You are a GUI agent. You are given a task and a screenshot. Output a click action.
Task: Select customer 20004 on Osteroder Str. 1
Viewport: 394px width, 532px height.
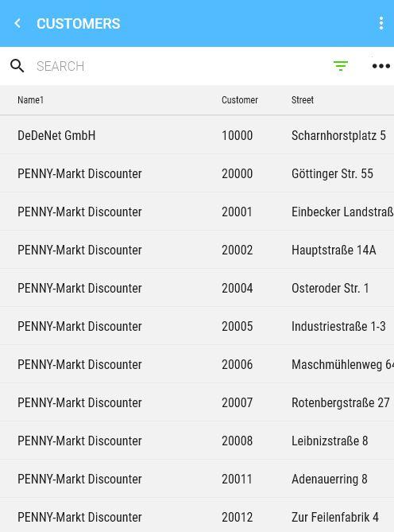[197, 288]
